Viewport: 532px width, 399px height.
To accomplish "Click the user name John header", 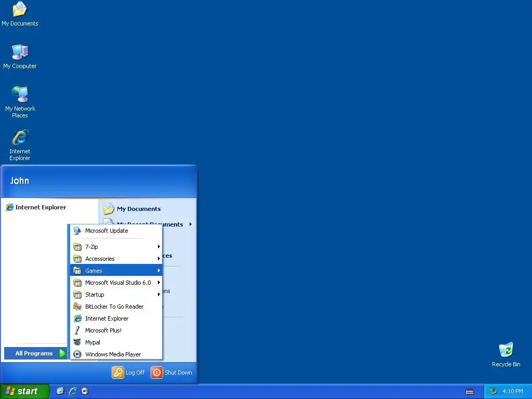I will (x=19, y=181).
